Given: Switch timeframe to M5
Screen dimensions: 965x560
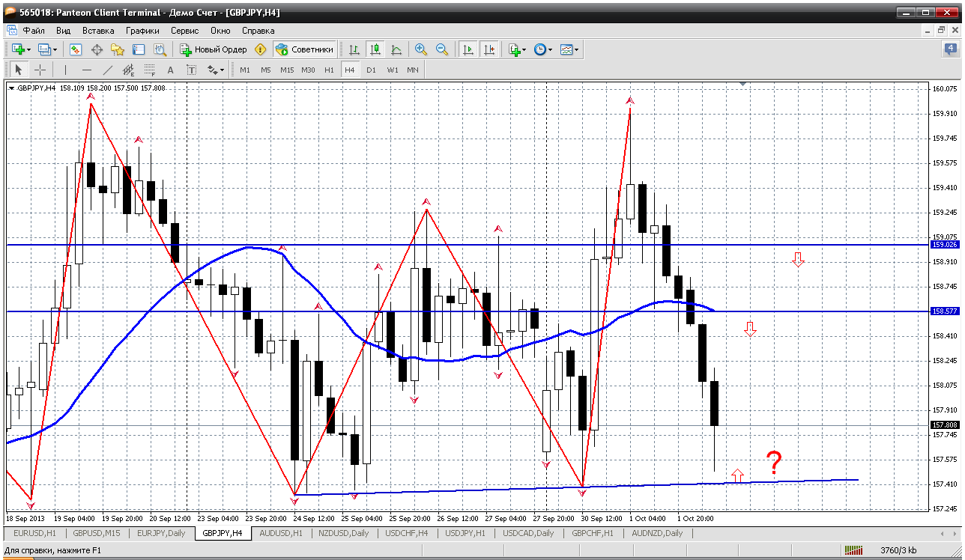Looking at the screenshot, I should [266, 70].
